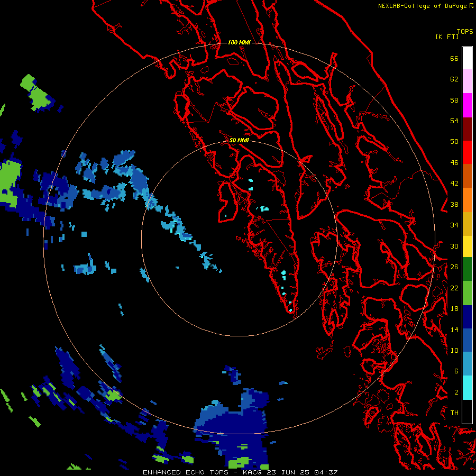This screenshot has width=476, height=476.
Task: Click the legend value 42
Action: click(x=454, y=184)
